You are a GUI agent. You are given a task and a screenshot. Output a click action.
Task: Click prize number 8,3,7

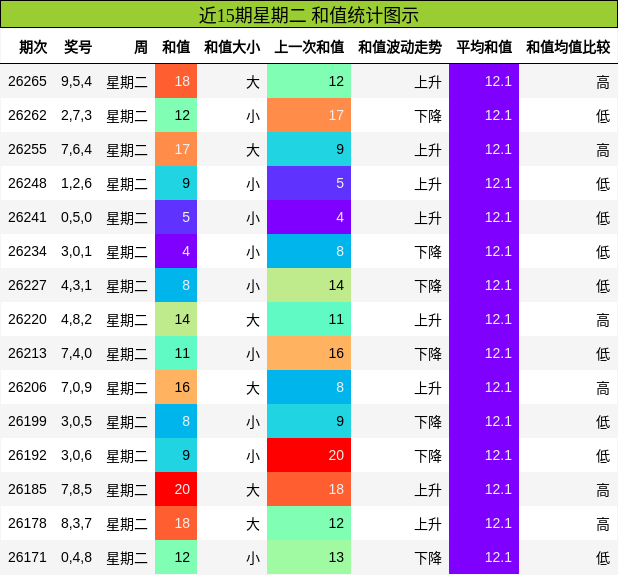click(76, 523)
